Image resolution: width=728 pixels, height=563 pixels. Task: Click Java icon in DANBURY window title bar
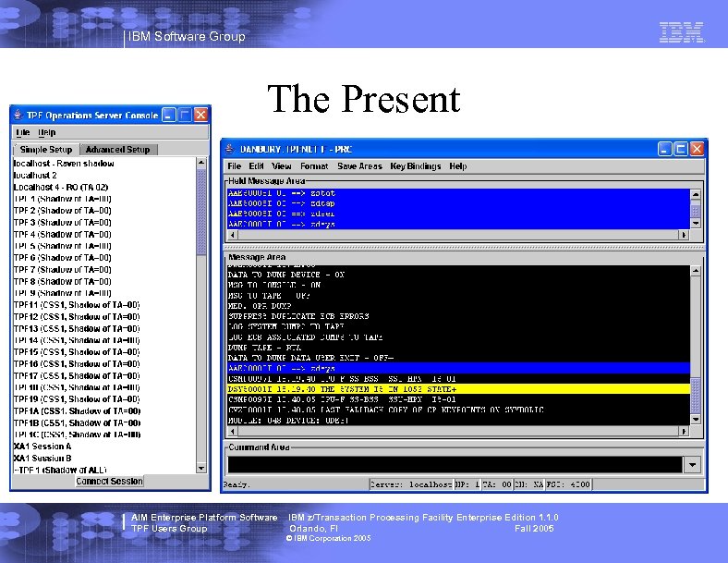229,149
